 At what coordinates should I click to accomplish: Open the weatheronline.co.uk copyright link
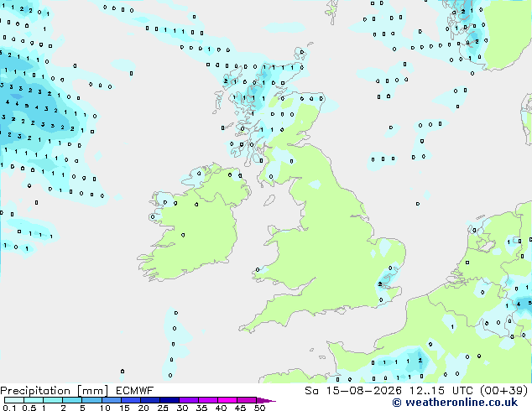tap(455, 403)
